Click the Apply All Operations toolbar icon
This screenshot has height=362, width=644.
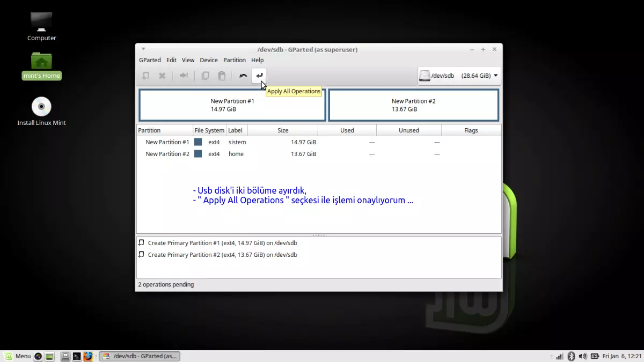259,76
